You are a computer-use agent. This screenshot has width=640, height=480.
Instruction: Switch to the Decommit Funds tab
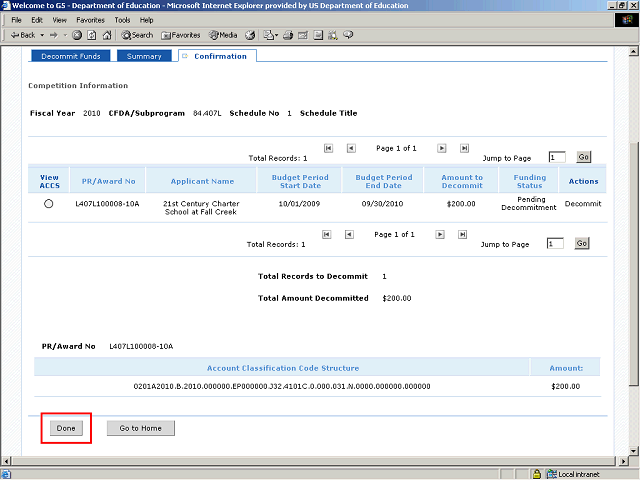click(x=68, y=56)
